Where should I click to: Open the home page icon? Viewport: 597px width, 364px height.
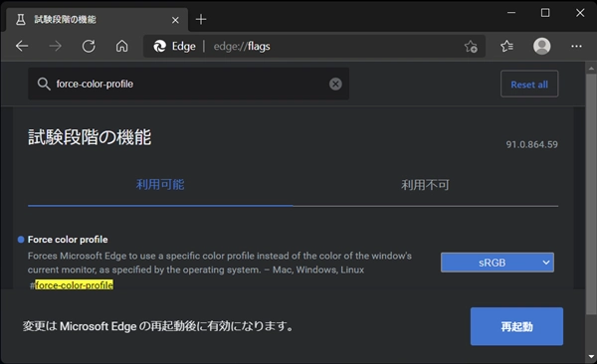pyautogui.click(x=121, y=46)
